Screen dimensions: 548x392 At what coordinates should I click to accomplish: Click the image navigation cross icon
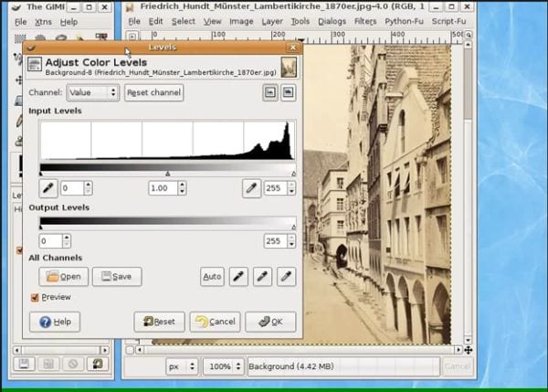pyautogui.click(x=468, y=350)
